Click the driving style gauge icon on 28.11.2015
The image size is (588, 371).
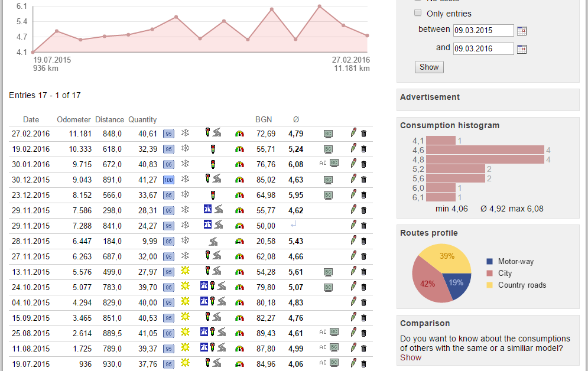(239, 241)
